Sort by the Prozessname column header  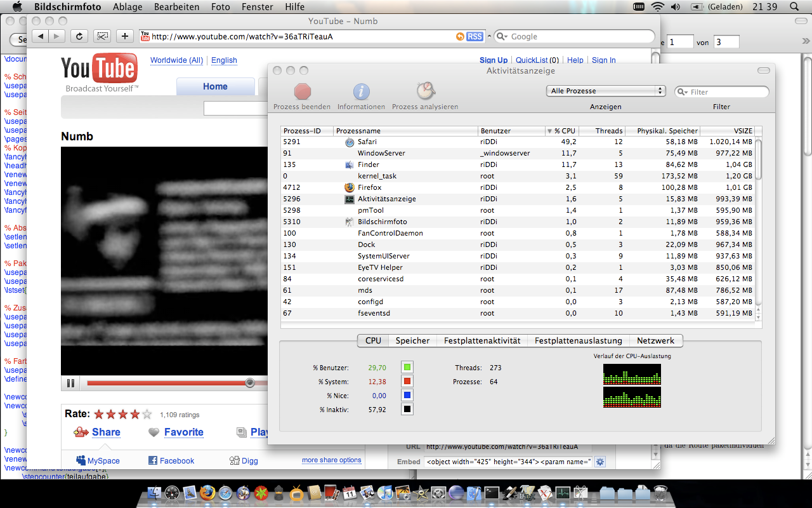(x=406, y=131)
